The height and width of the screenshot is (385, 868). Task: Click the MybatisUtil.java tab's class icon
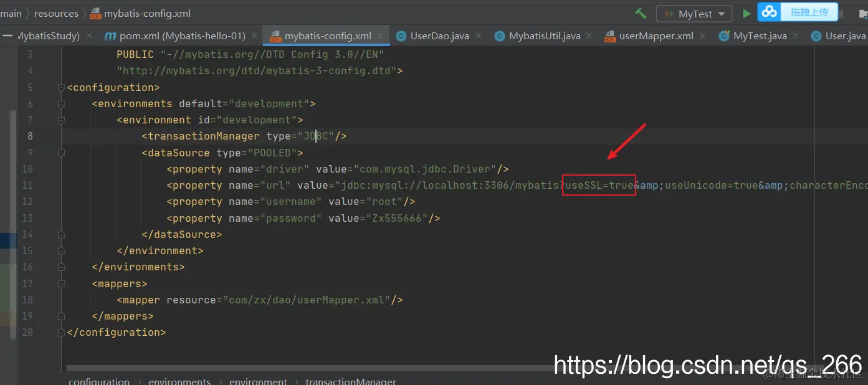tap(499, 36)
